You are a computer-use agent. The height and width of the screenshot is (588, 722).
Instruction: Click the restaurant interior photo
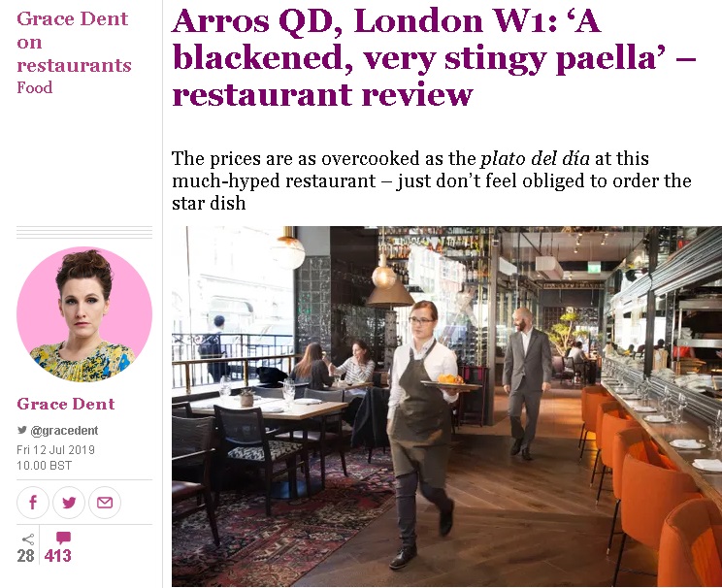click(x=446, y=407)
